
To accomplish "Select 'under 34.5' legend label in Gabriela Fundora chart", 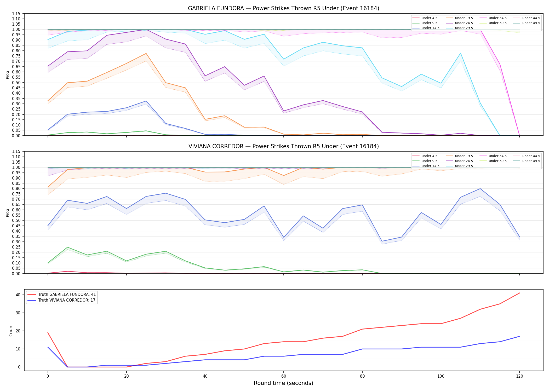I will [x=497, y=18].
